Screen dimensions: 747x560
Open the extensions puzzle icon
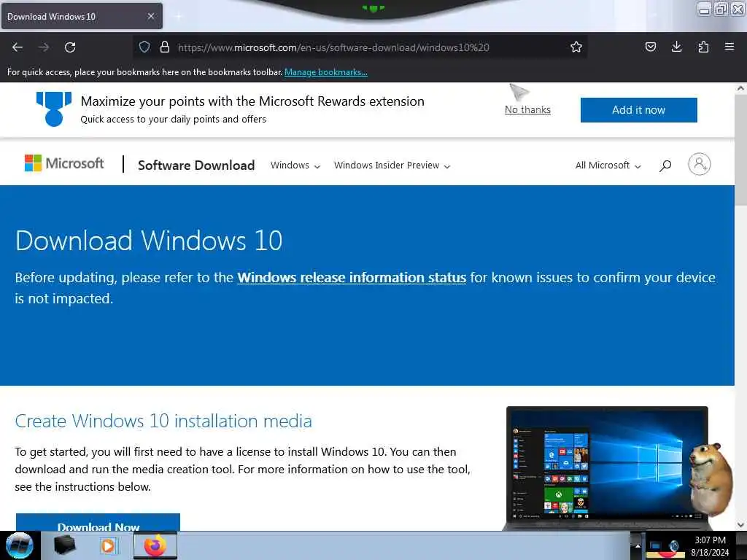(x=703, y=47)
